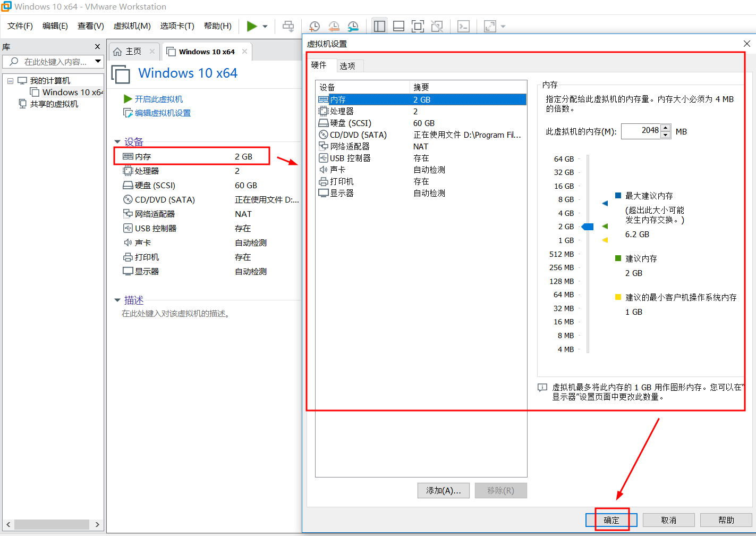Click the green power-on play toolbar icon

252,26
